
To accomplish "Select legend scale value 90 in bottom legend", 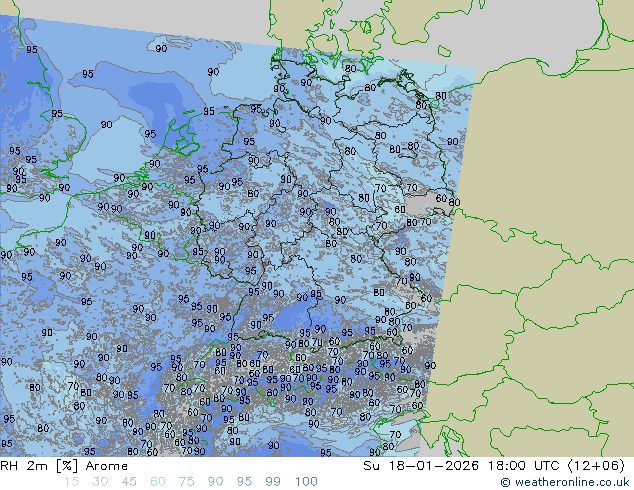I will pos(215,482).
